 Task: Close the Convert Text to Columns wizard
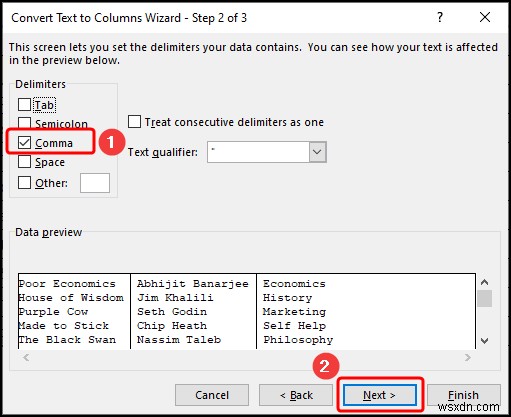[485, 17]
